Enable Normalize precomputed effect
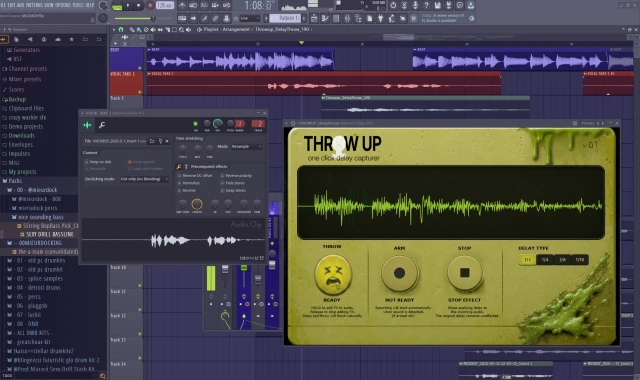The image size is (640, 380). pos(189,183)
